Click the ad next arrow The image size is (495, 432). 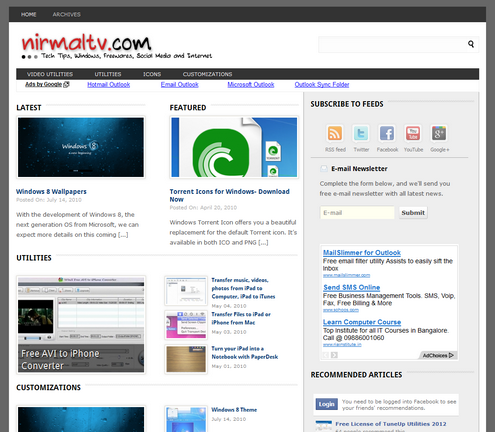(x=334, y=355)
